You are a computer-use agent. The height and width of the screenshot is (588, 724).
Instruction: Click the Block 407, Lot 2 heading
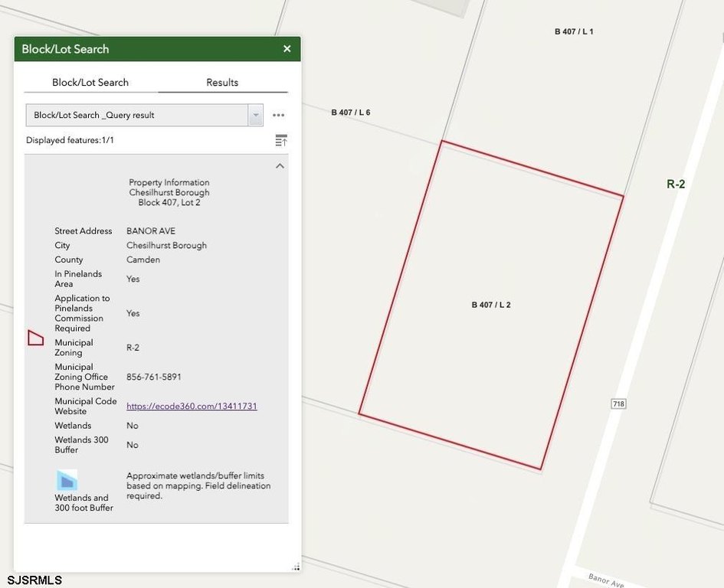click(x=169, y=202)
